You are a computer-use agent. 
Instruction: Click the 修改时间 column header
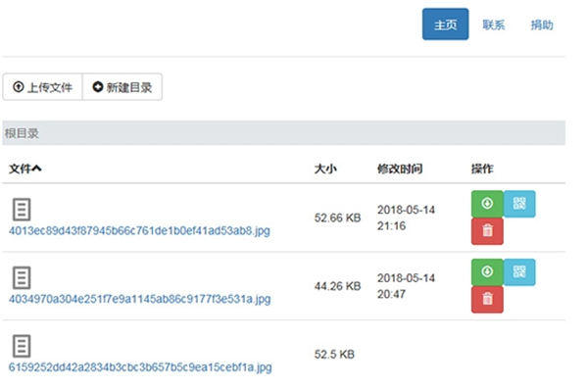click(400, 169)
